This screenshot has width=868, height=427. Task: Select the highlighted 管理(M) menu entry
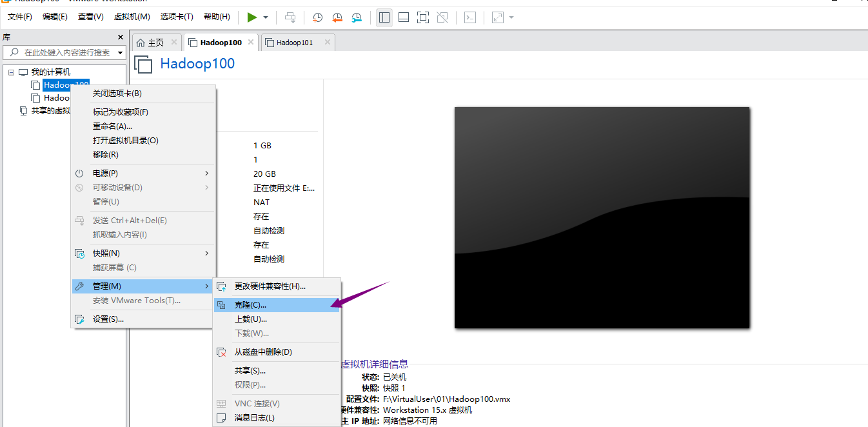tap(143, 286)
